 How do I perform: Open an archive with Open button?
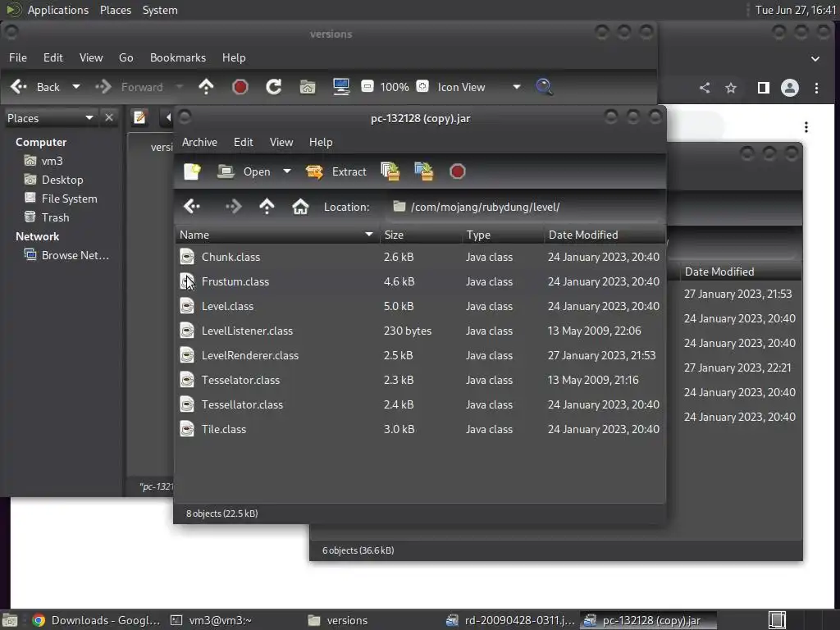pyautogui.click(x=244, y=171)
